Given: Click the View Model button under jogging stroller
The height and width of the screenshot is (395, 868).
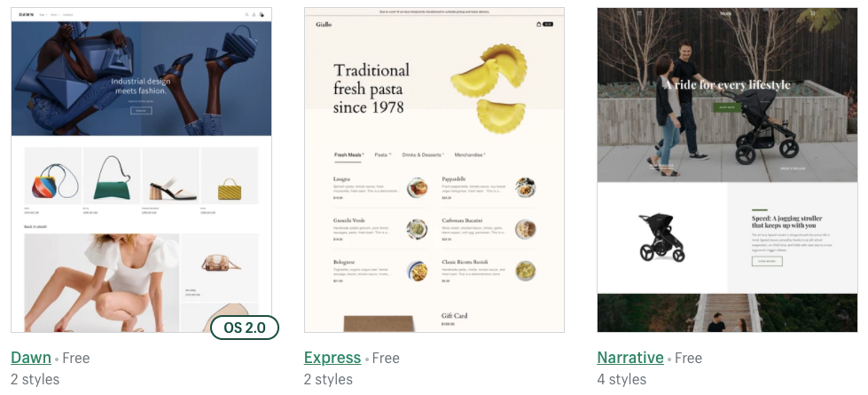Looking at the screenshot, I should tap(767, 261).
